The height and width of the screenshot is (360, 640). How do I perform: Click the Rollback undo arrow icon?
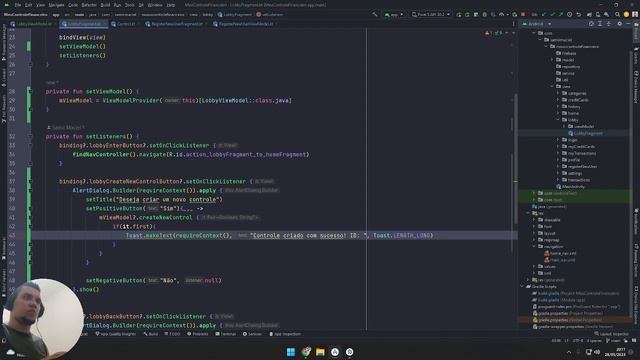[578, 14]
